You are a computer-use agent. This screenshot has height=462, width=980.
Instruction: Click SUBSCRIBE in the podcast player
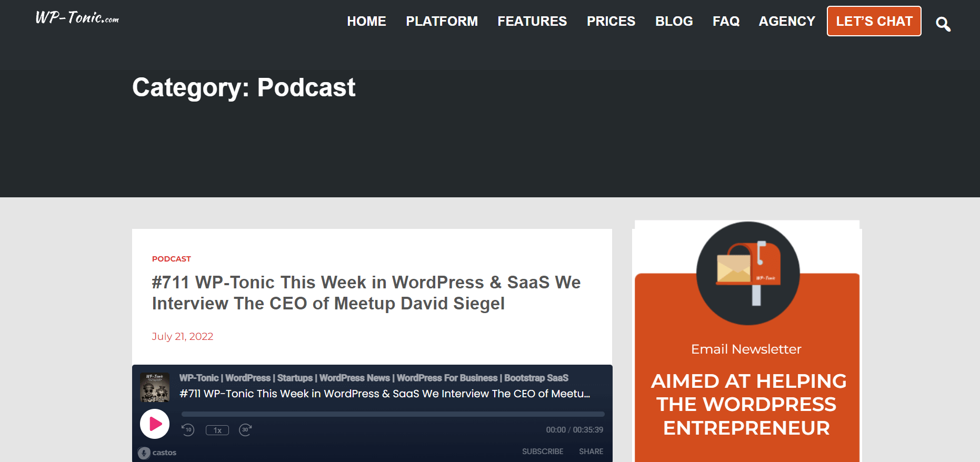[x=543, y=451]
